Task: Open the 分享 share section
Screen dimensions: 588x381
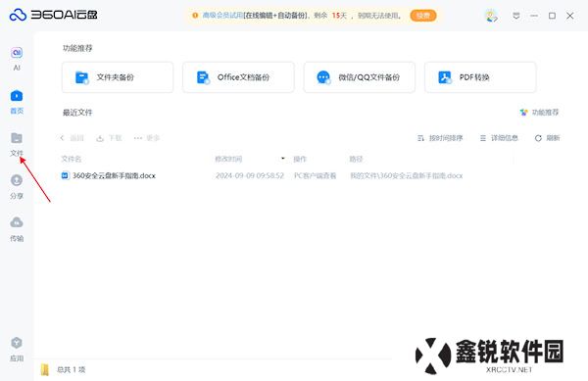Action: click(x=17, y=186)
